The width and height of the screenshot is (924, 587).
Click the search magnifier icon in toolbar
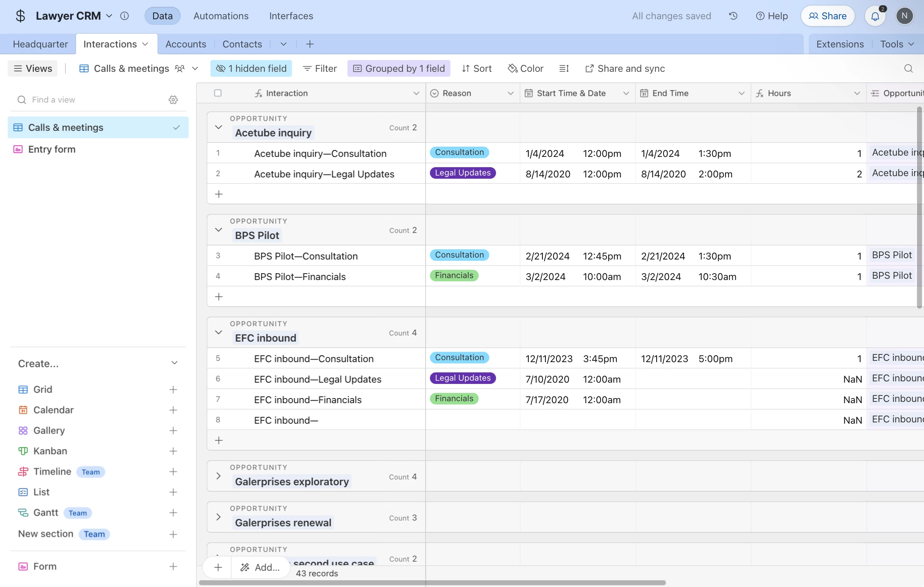pyautogui.click(x=908, y=68)
